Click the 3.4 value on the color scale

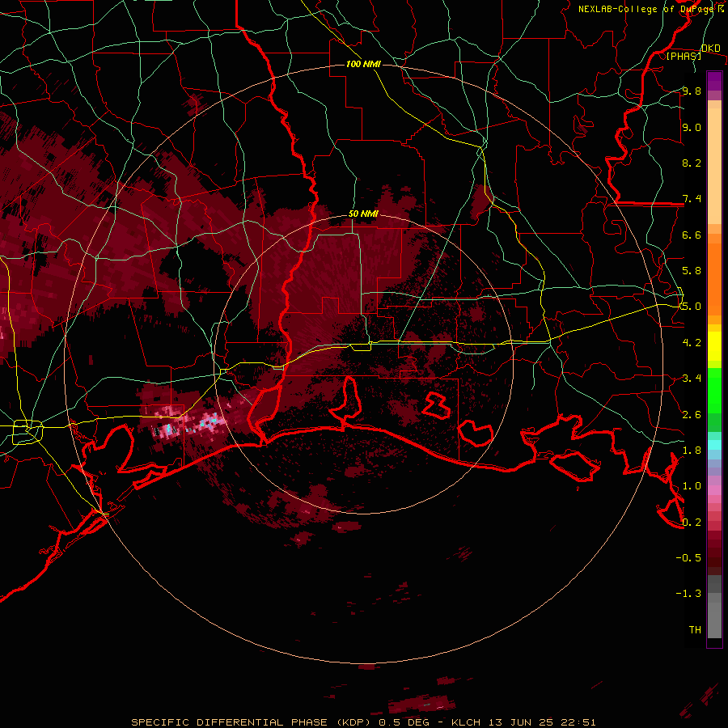coord(692,379)
